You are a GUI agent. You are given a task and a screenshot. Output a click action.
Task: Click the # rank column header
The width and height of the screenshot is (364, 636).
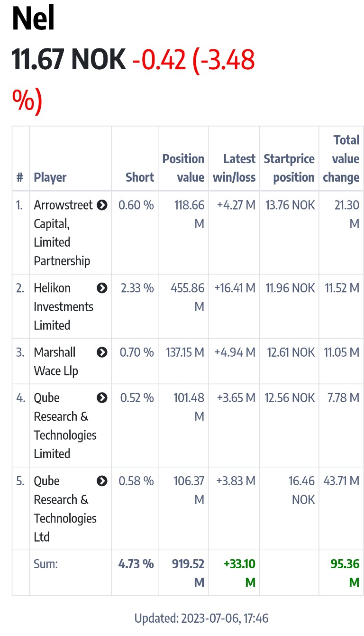pyautogui.click(x=20, y=177)
